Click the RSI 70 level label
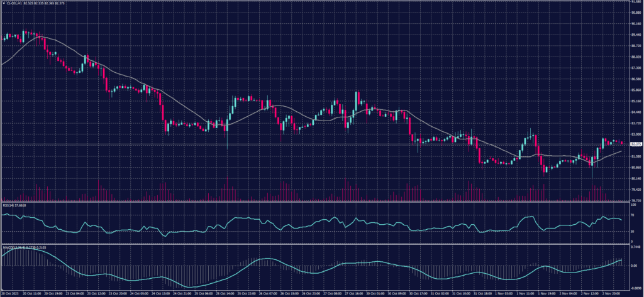This screenshot has width=644, height=297. [x=633, y=215]
